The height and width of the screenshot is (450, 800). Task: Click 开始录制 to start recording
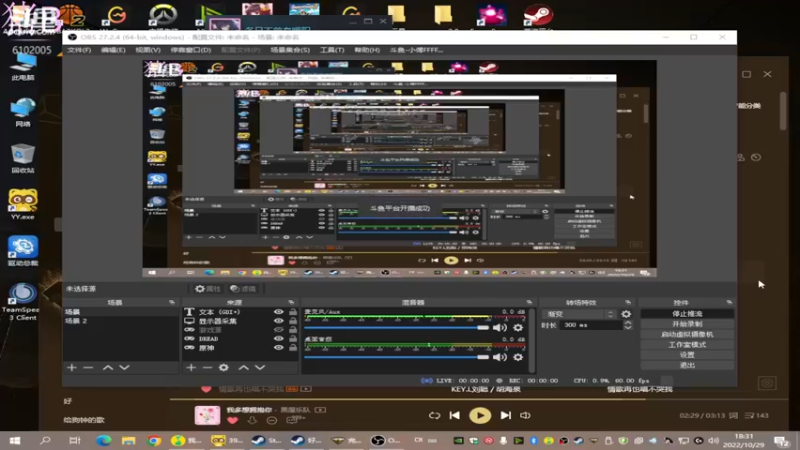click(x=687, y=324)
